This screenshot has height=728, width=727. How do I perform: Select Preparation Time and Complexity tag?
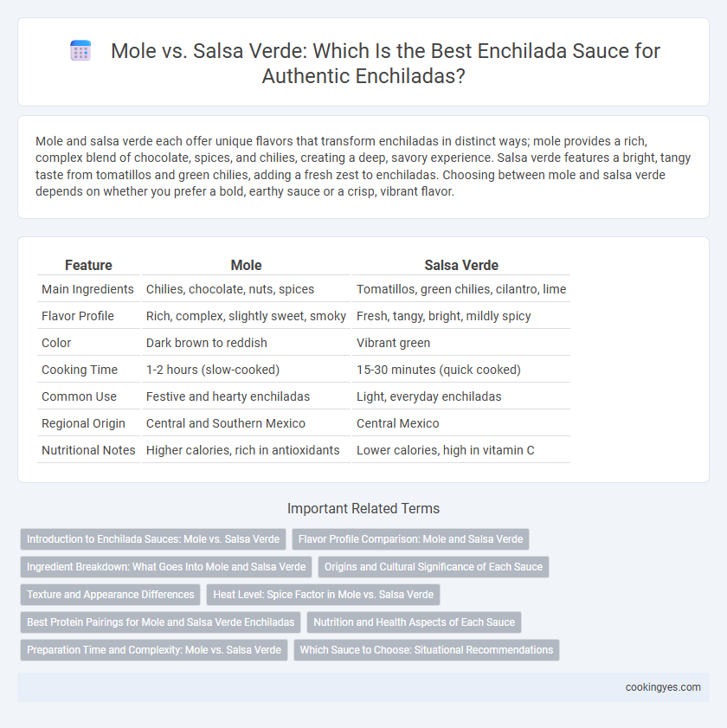tap(154, 650)
